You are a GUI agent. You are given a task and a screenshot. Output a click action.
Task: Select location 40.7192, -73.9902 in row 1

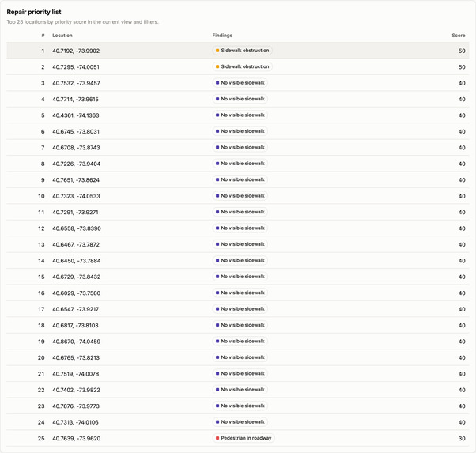click(76, 51)
